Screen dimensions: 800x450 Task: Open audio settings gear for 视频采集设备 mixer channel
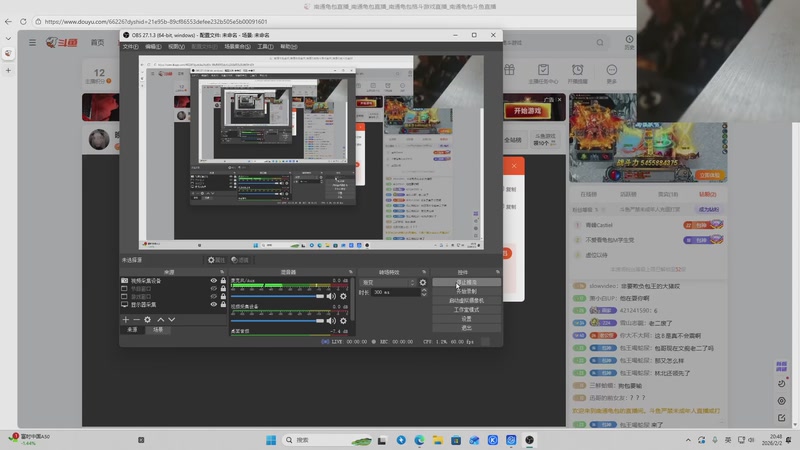coord(343,320)
